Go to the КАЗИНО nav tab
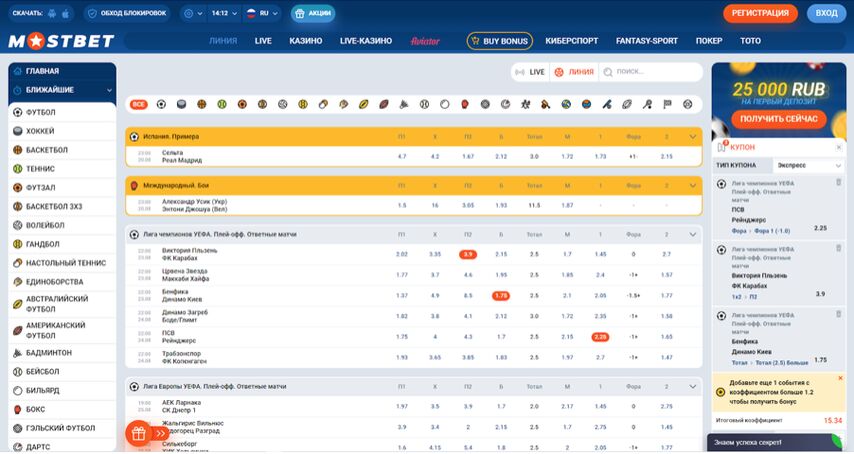The height and width of the screenshot is (454, 854). [x=306, y=41]
